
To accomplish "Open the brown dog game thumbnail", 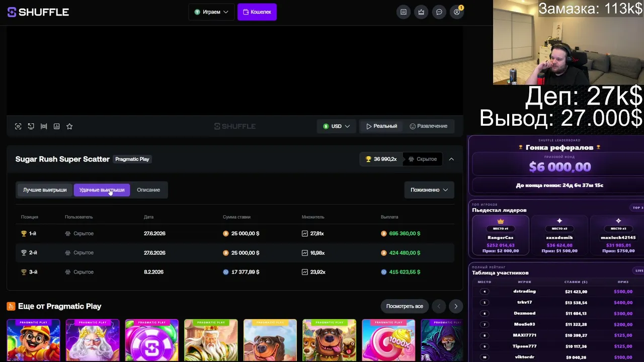I will click(270, 340).
